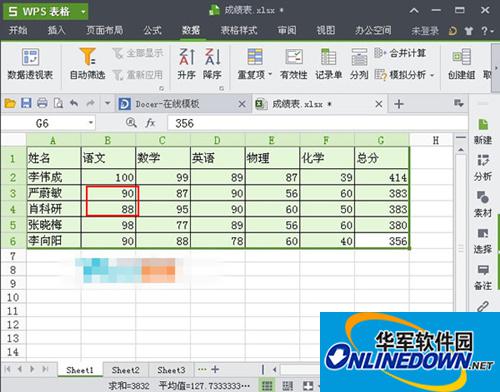Open the 表格样式 ribbon tab
Screen dimensions: 500x392
click(x=239, y=30)
